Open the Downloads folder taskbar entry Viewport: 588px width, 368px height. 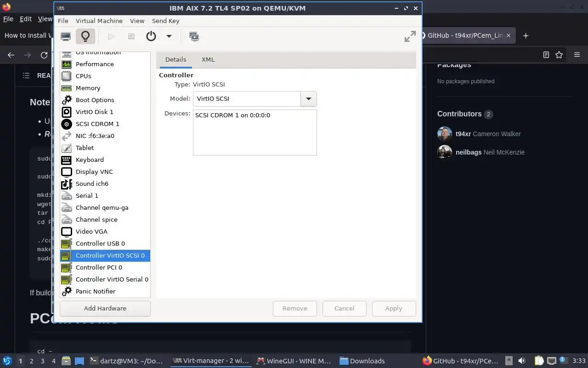click(362, 361)
